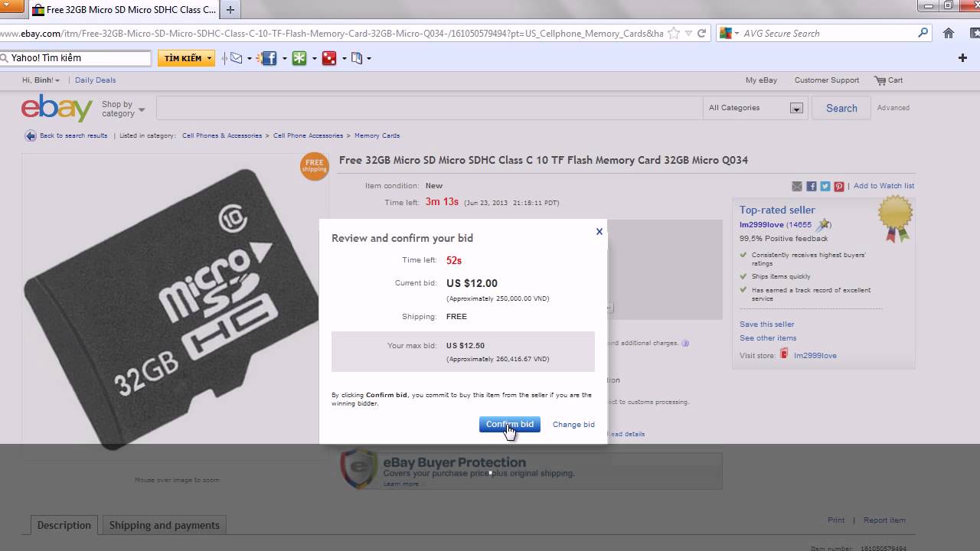980x551 pixels.
Task: Switch to the Description tab
Action: 64,525
